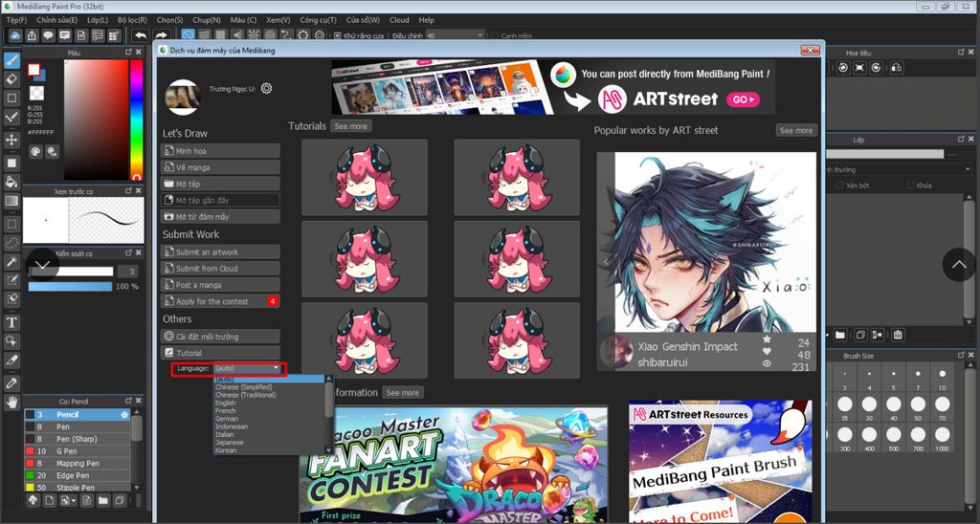Tick the Khóa layer checkbox
The width and height of the screenshot is (980, 524).
point(909,186)
